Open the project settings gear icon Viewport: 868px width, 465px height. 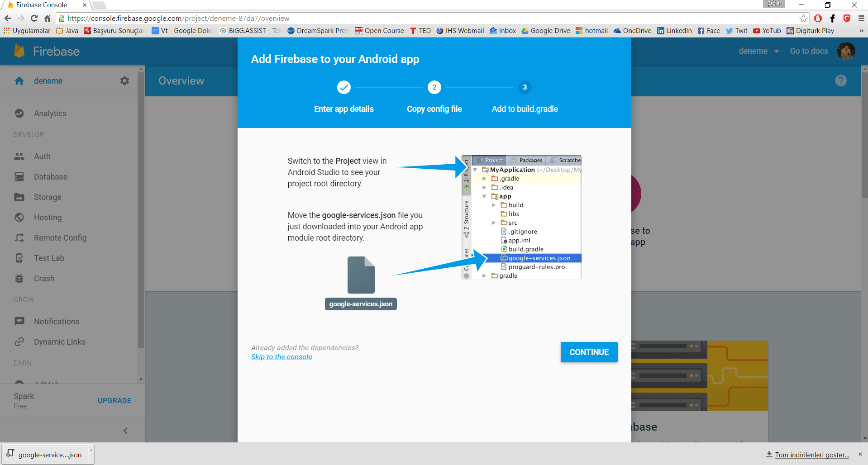(x=124, y=81)
